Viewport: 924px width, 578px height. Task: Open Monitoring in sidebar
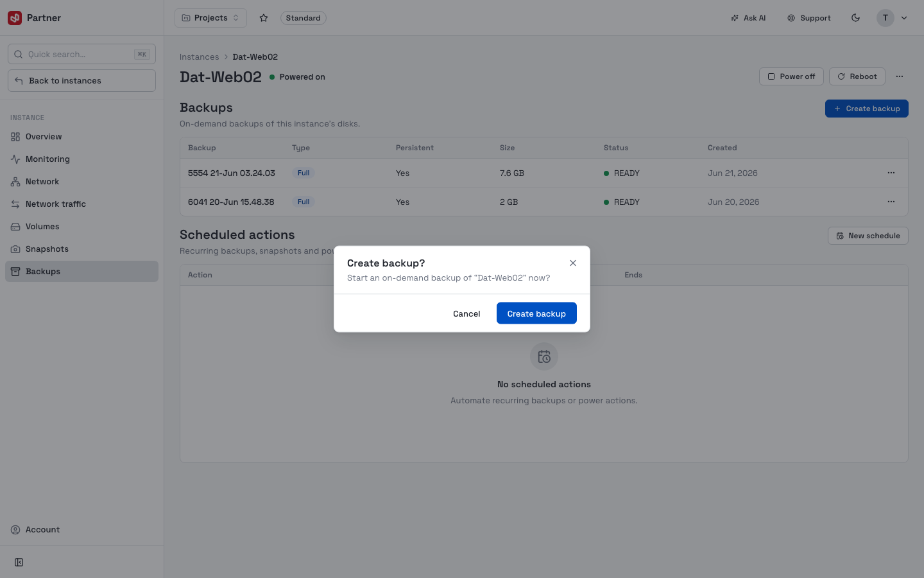point(81,159)
